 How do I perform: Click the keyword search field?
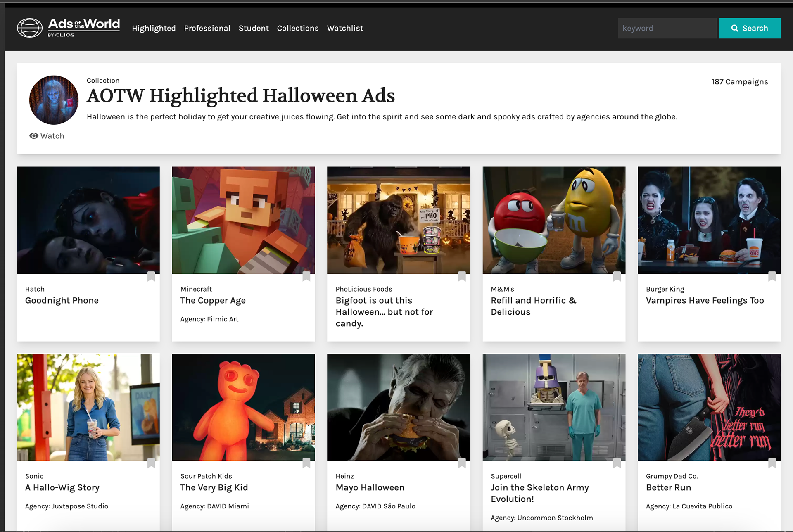tap(667, 28)
